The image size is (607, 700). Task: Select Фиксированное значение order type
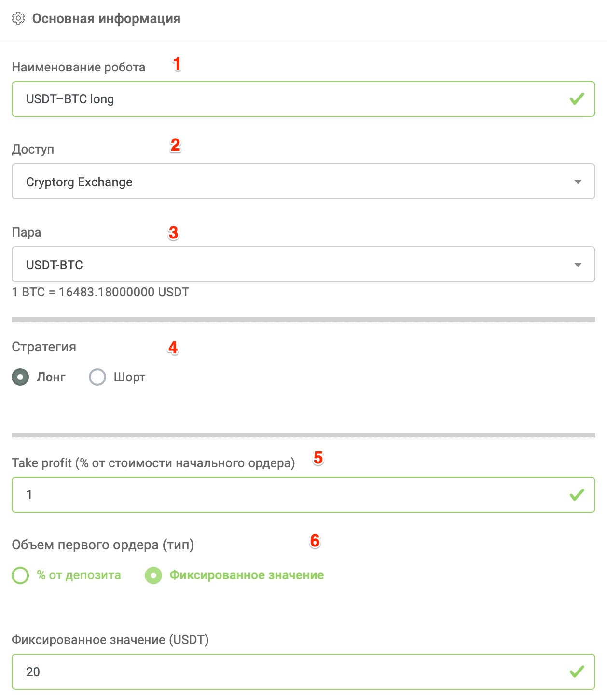pos(153,575)
